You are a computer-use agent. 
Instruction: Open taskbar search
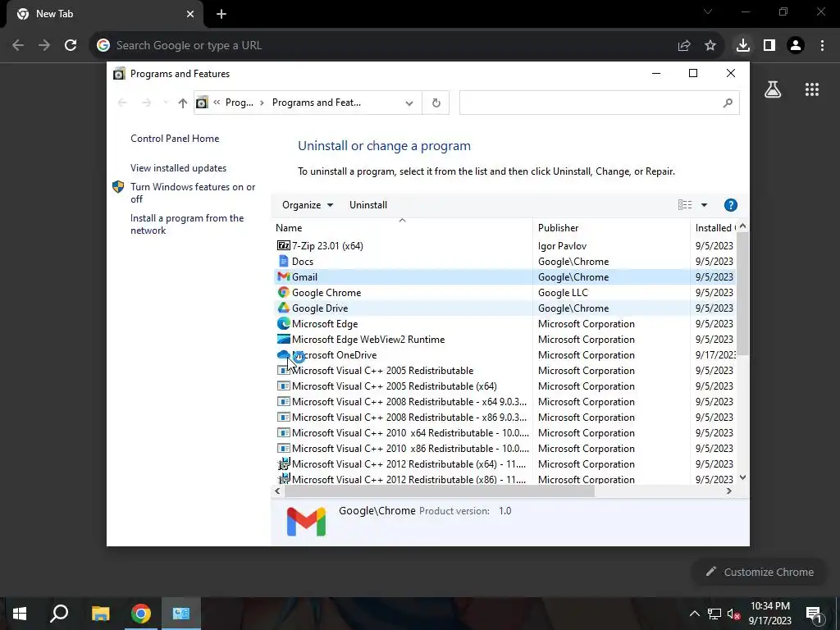coord(59,614)
